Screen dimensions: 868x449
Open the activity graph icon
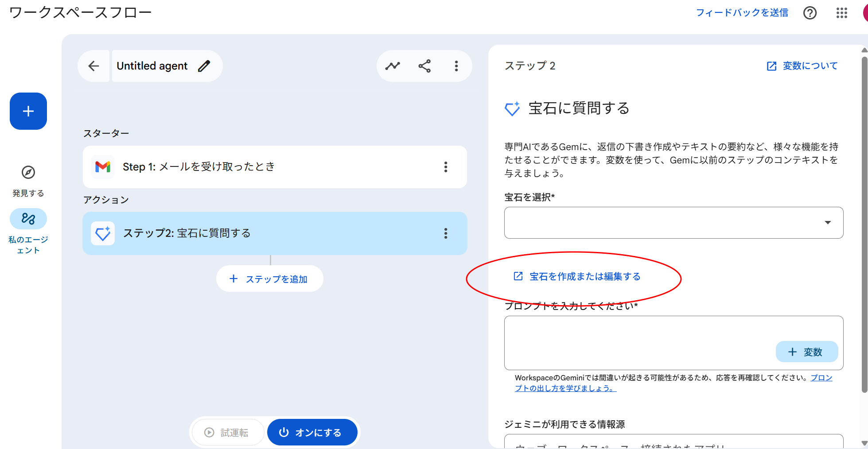(392, 66)
